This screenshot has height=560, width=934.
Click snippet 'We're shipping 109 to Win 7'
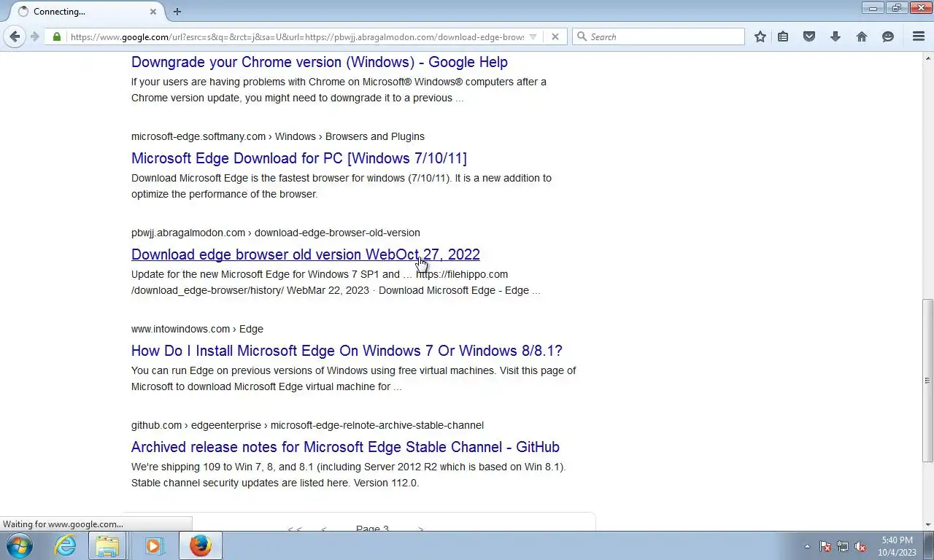349,475
